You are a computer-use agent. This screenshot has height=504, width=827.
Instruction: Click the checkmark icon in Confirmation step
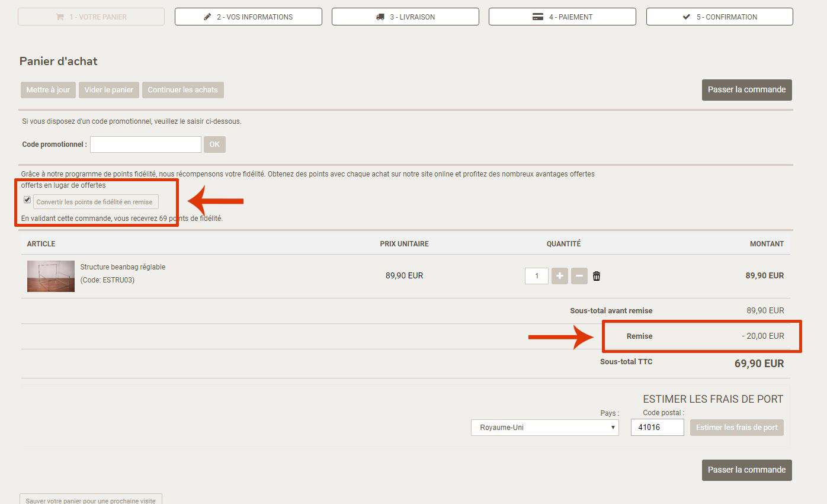(x=687, y=17)
